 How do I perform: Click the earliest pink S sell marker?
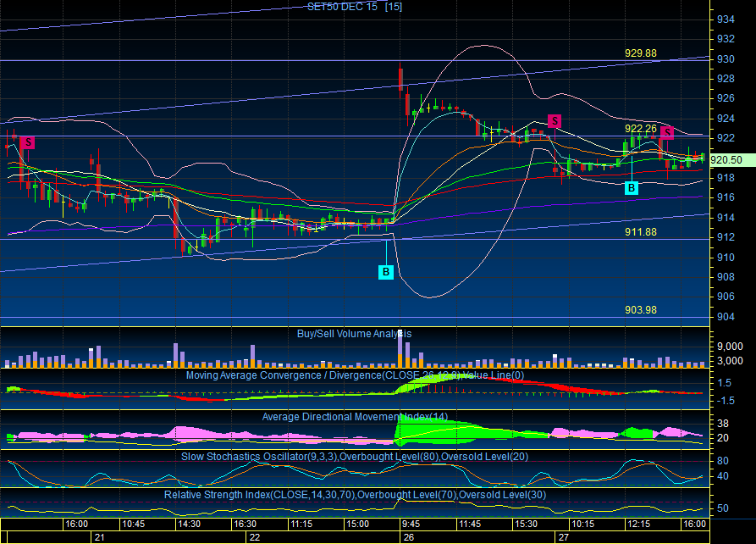point(28,142)
